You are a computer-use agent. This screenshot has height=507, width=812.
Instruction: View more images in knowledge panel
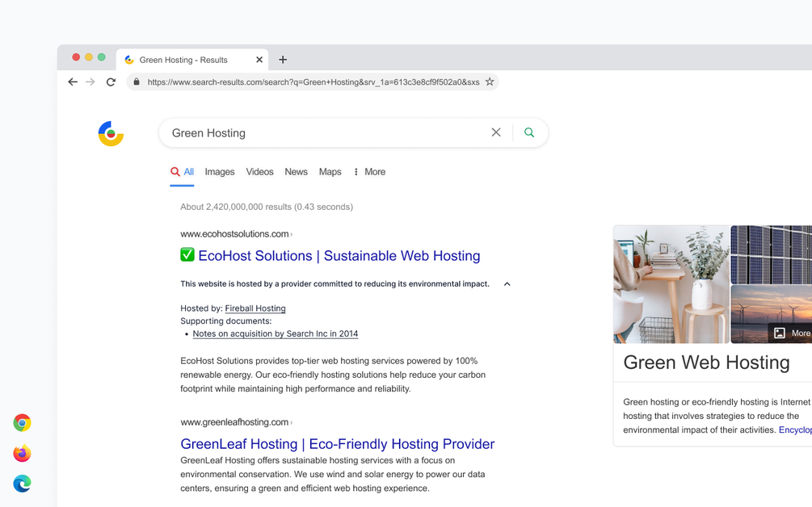point(789,333)
